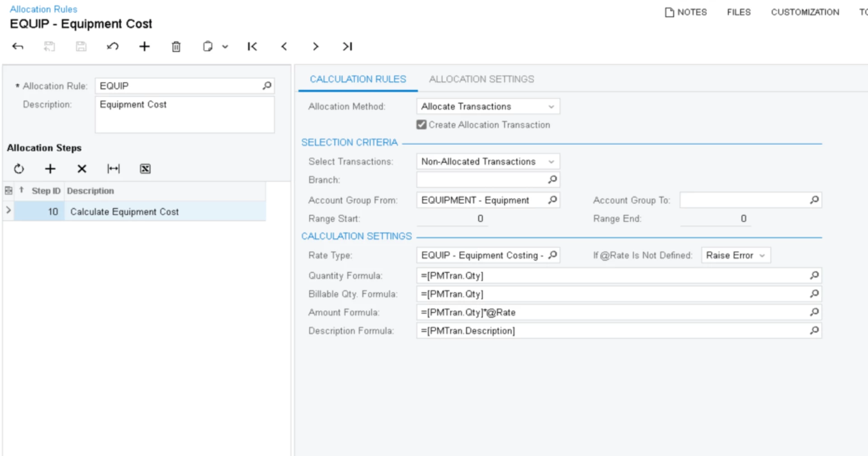Switch to Calculation Rules tab

coord(358,79)
